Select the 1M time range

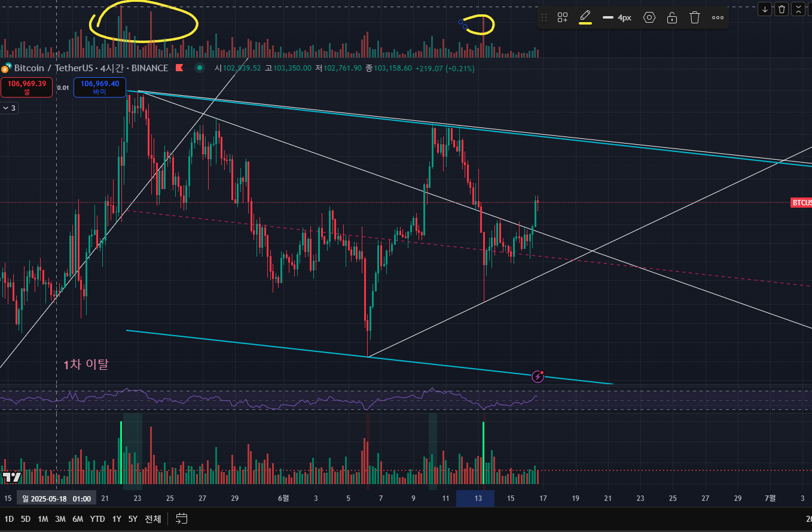(43, 519)
